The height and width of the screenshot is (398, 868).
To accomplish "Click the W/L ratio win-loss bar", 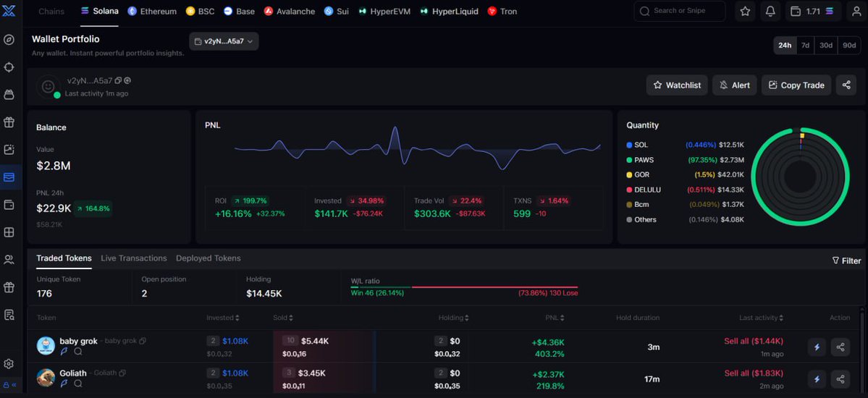I will 465,287.
